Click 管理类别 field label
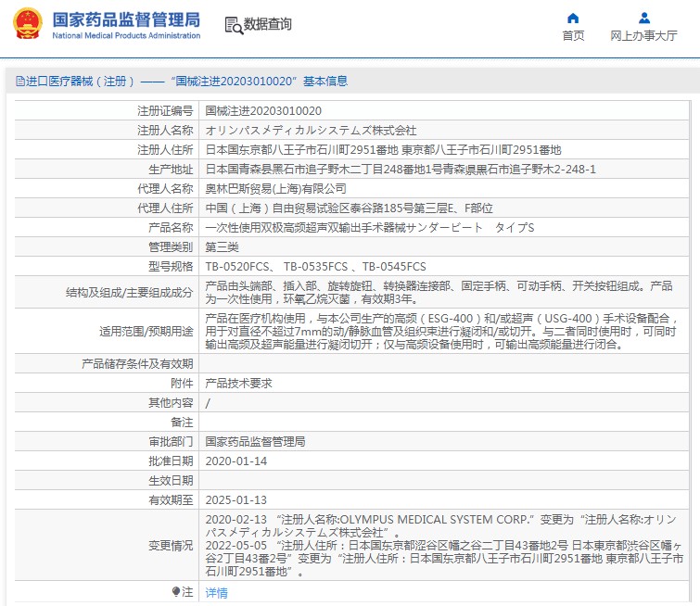Viewport: 700px width, 606px height. click(171, 247)
